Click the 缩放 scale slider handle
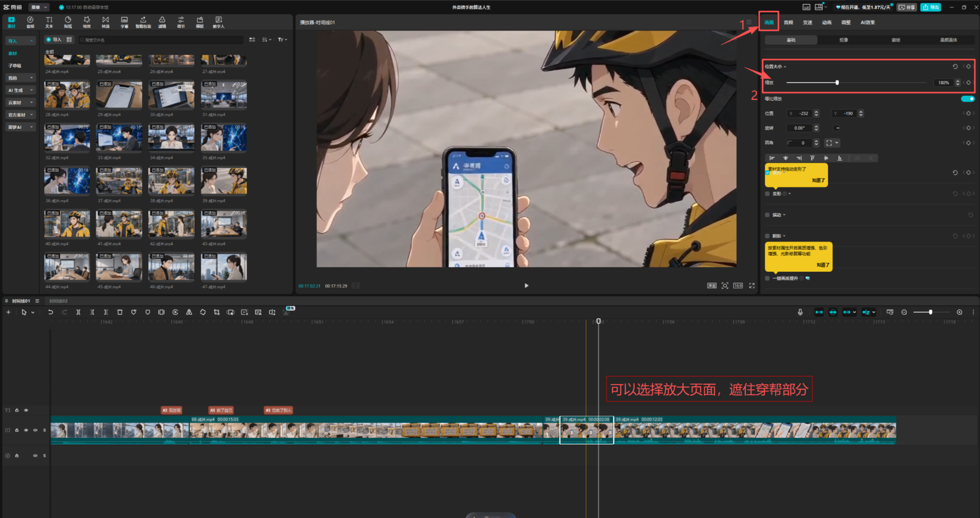 837,82
